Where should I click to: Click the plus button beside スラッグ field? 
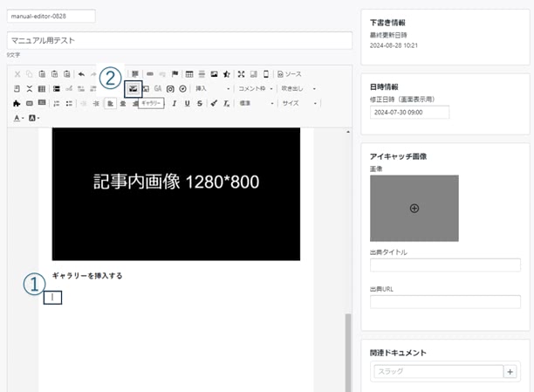(510, 372)
